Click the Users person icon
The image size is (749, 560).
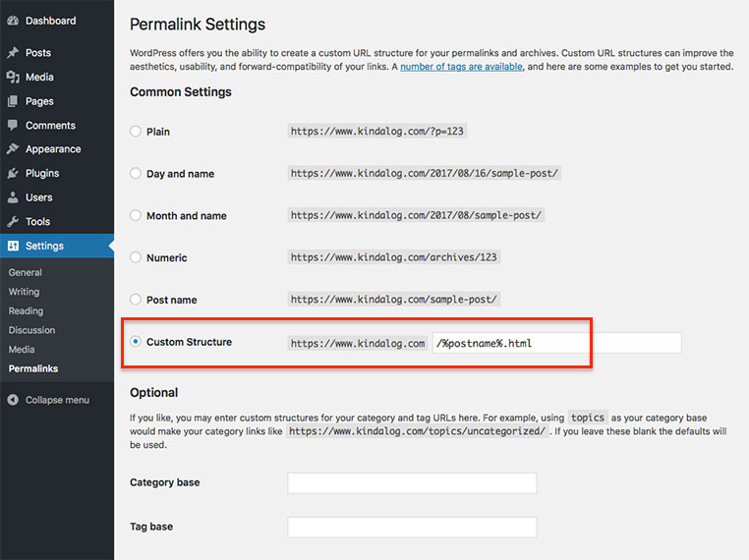point(13,197)
